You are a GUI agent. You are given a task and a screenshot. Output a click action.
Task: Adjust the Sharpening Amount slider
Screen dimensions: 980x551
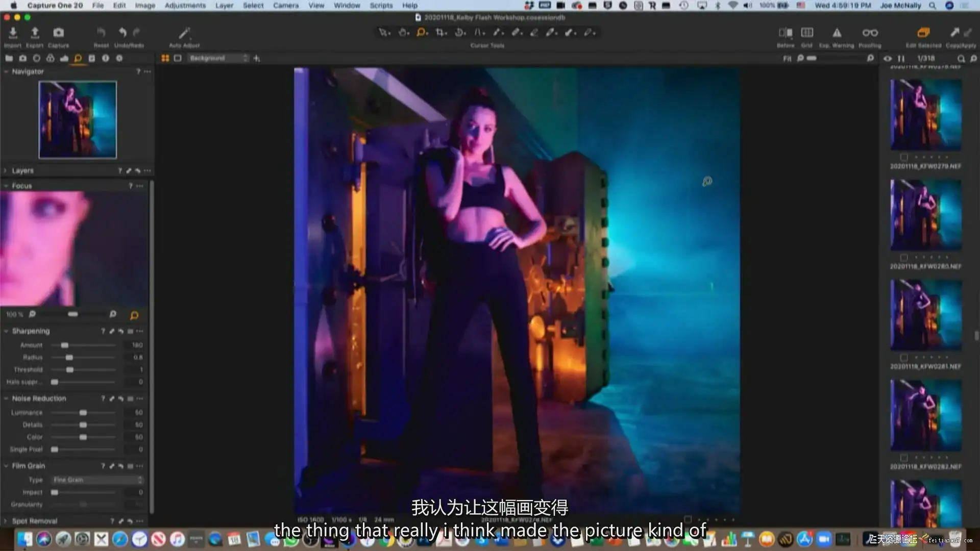[65, 345]
